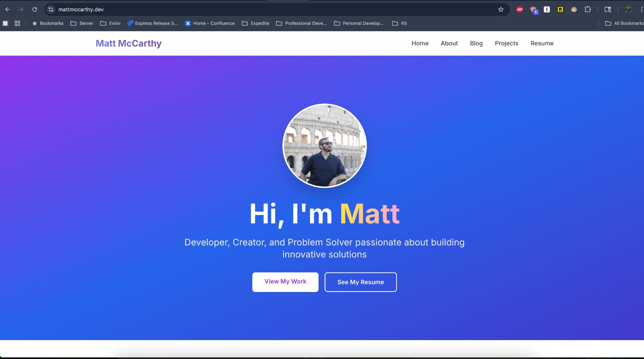Click Matt's circular profile photo
Image resolution: width=644 pixels, height=359 pixels.
[x=324, y=145]
